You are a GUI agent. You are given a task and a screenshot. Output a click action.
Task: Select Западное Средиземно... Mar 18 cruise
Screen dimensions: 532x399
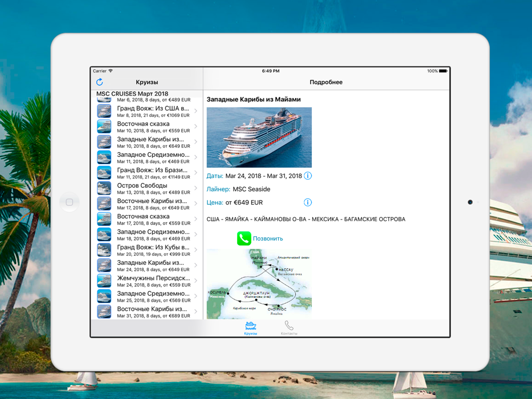coord(147,235)
